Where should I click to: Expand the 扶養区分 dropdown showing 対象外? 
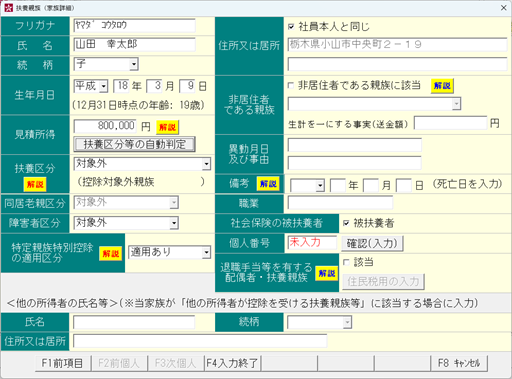pyautogui.click(x=206, y=164)
